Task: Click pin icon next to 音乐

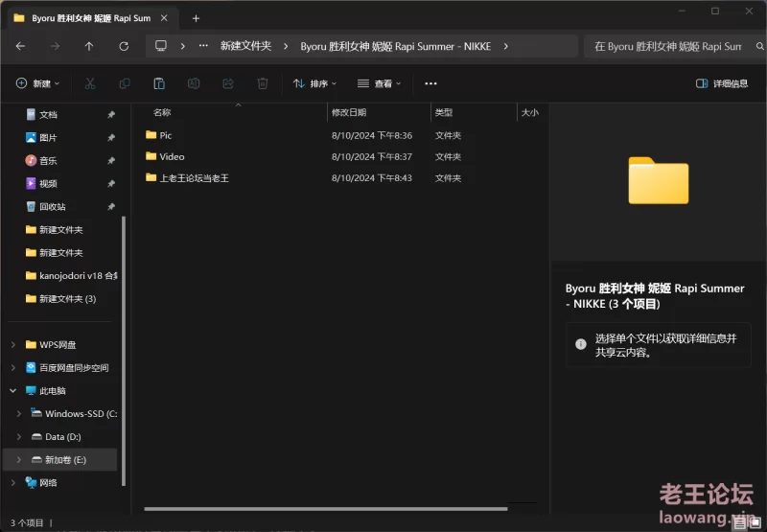Action: click(x=111, y=160)
